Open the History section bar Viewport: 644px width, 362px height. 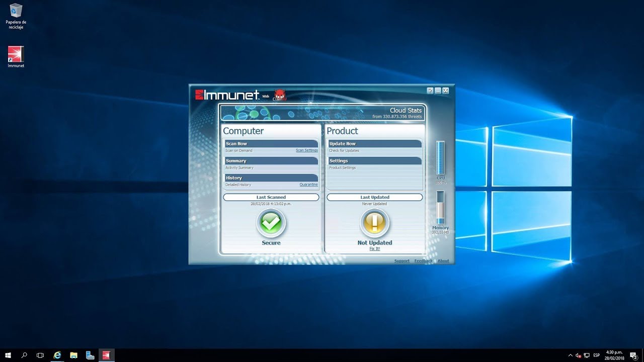271,178
